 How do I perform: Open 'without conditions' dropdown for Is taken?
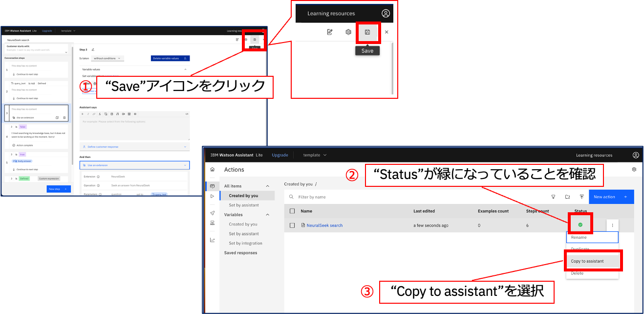coord(107,58)
